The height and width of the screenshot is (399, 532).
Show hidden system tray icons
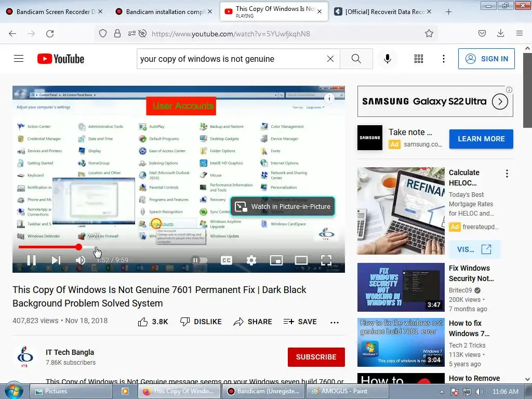pyautogui.click(x=442, y=392)
